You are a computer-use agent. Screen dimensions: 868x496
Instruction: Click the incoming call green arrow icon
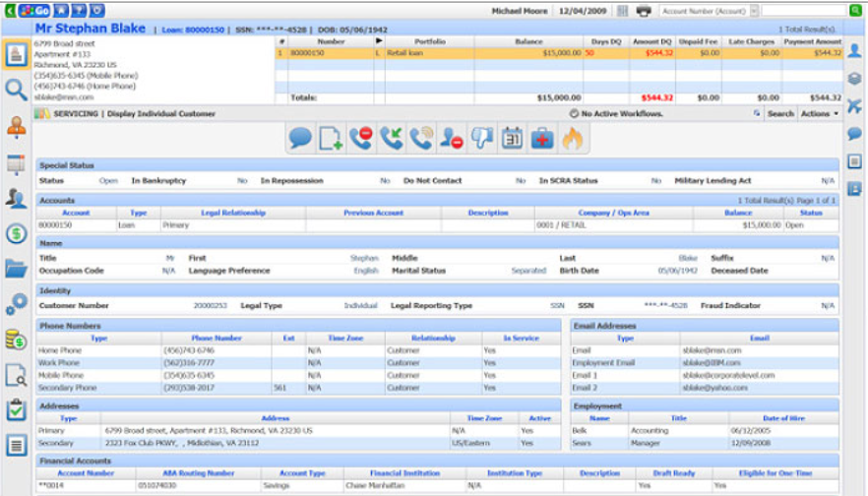coord(391,138)
